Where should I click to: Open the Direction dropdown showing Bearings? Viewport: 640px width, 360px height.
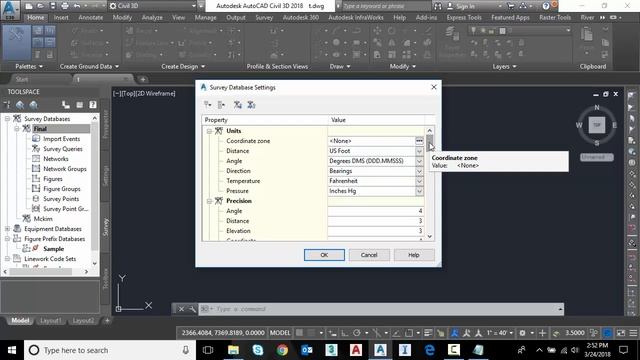pyautogui.click(x=419, y=171)
